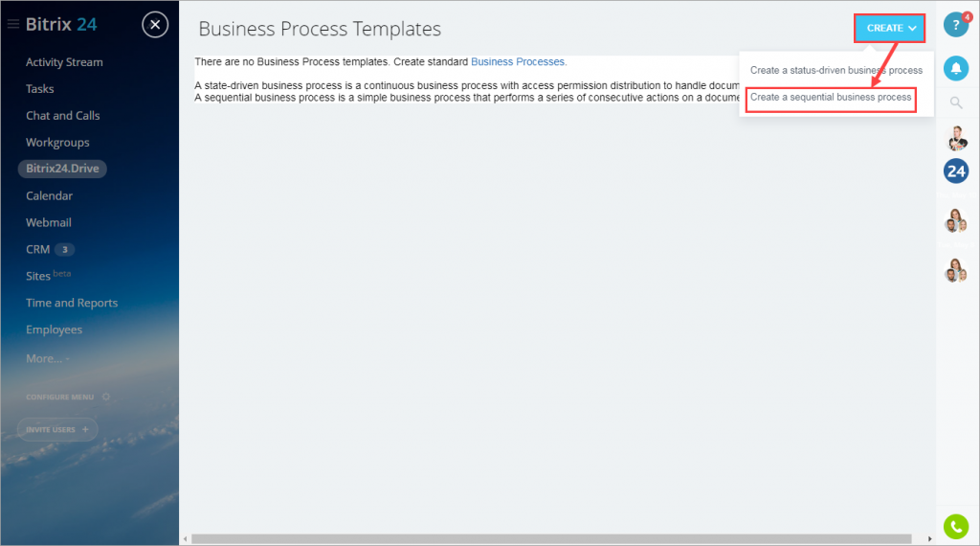The height and width of the screenshot is (546, 980).
Task: Open Time and Reports
Action: point(72,303)
